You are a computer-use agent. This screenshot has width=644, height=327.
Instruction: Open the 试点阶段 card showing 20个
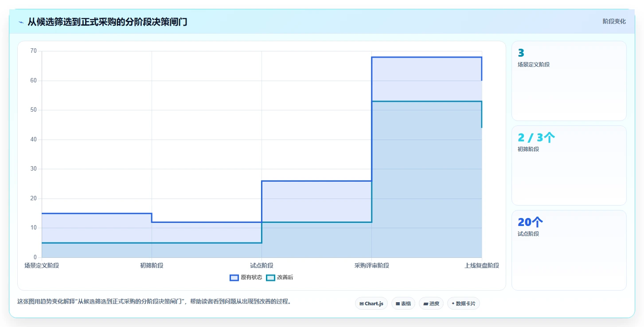point(569,250)
